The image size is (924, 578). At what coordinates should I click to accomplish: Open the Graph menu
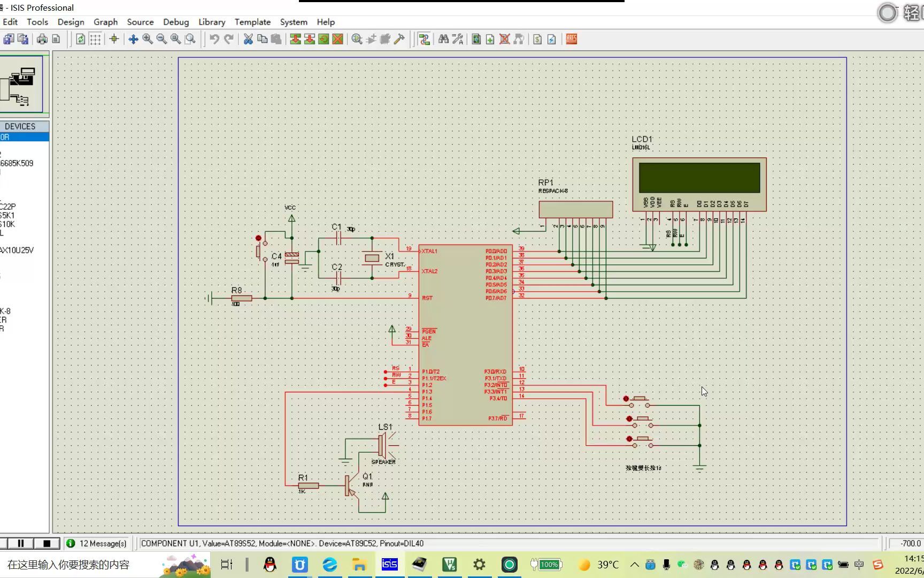click(105, 22)
